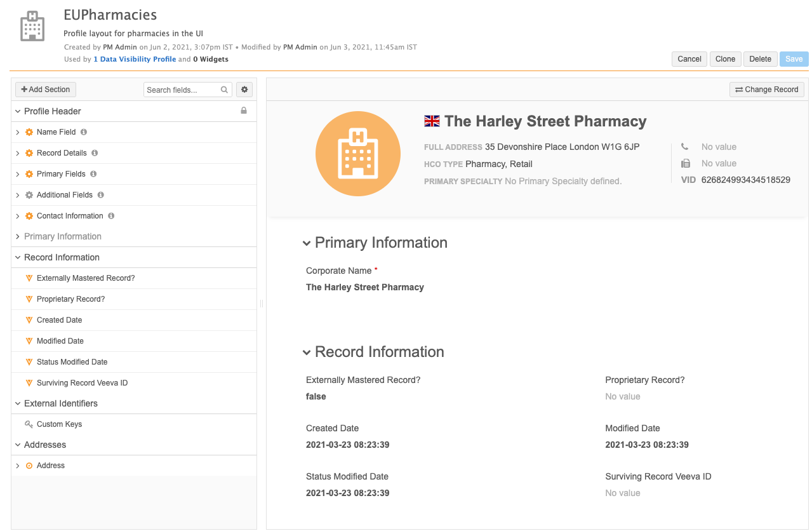This screenshot has height=531, width=812.
Task: Click the key icon beside Custom Keys
Action: click(x=29, y=424)
